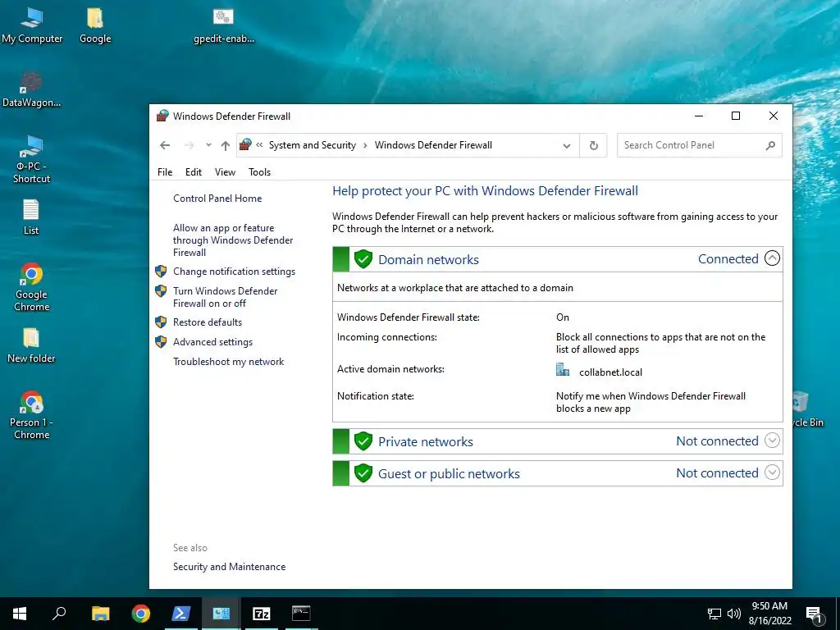The height and width of the screenshot is (630, 840).
Task: Click the Domain networks heading
Action: click(428, 260)
